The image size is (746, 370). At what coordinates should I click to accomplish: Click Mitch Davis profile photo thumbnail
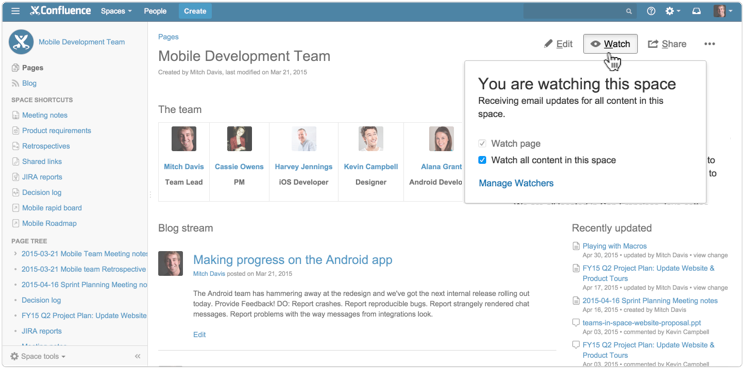pos(184,138)
